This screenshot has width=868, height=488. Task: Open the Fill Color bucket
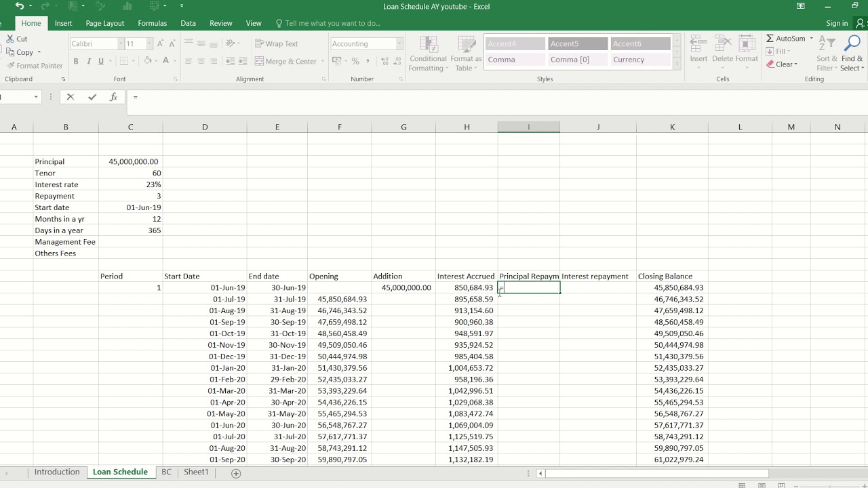[x=148, y=61]
